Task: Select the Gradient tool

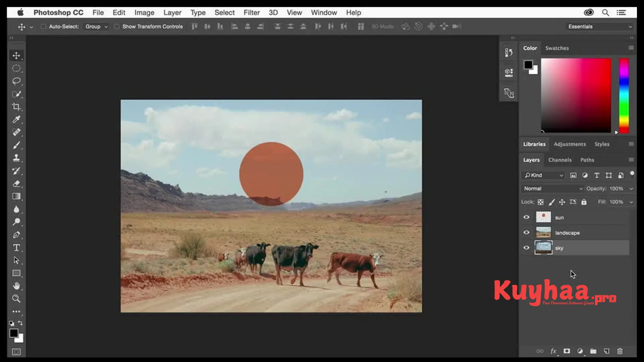Action: tap(16, 196)
